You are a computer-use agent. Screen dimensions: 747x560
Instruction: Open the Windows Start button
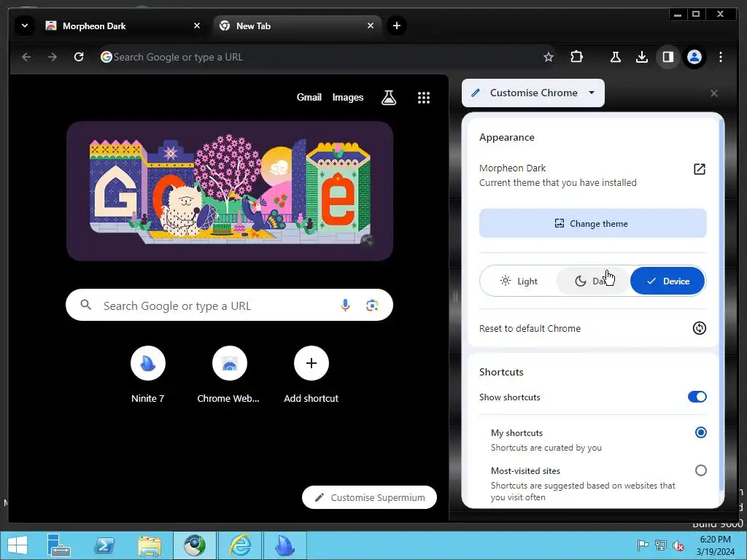[x=18, y=545]
